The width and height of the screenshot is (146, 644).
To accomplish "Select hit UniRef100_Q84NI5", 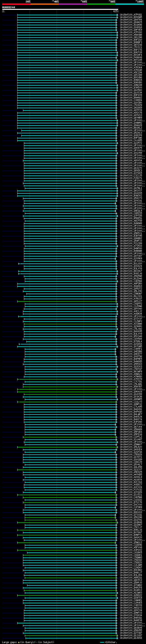I will pos(131,22).
